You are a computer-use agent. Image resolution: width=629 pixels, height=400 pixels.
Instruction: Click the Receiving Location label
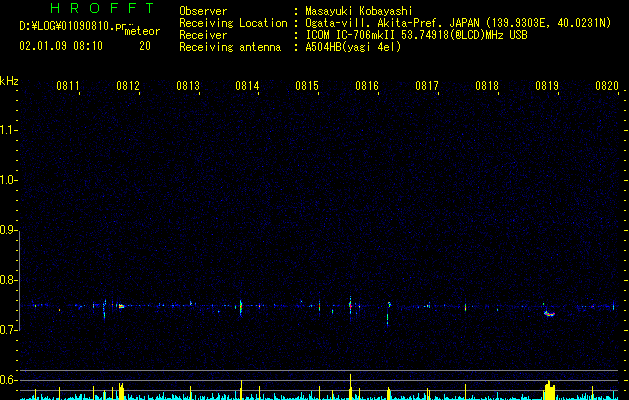233,23
